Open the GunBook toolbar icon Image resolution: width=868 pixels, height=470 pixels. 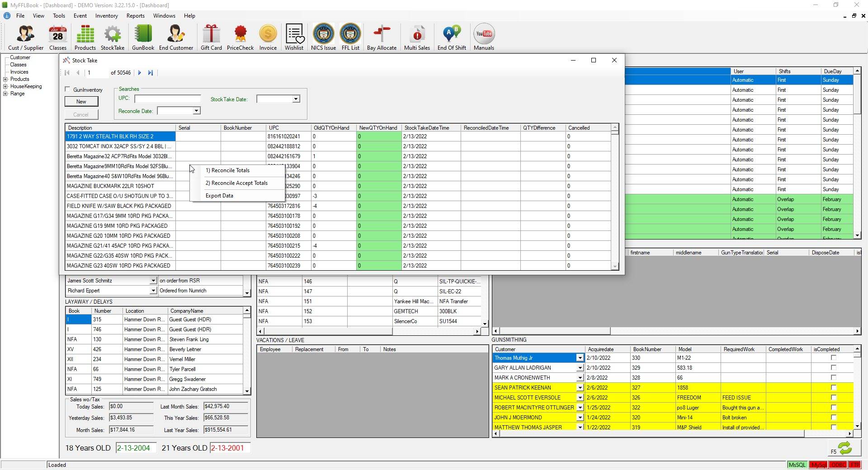click(x=143, y=37)
